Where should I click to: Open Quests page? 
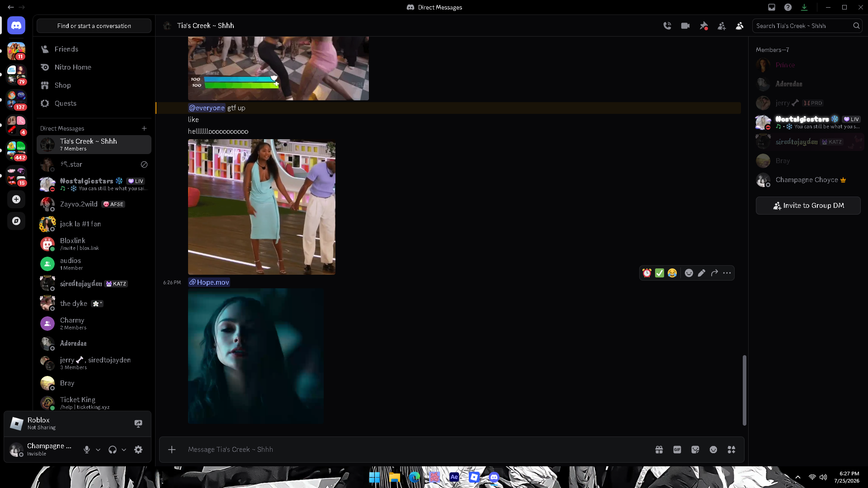[94, 103]
